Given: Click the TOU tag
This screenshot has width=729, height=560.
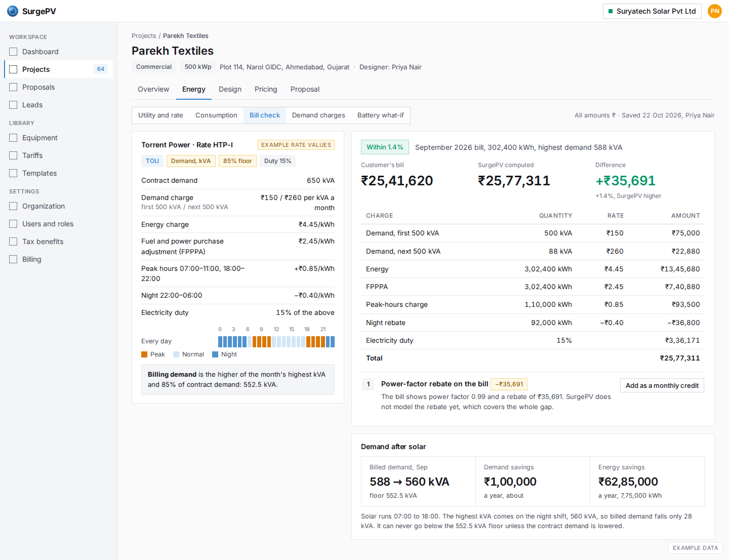Looking at the screenshot, I should [x=152, y=161].
